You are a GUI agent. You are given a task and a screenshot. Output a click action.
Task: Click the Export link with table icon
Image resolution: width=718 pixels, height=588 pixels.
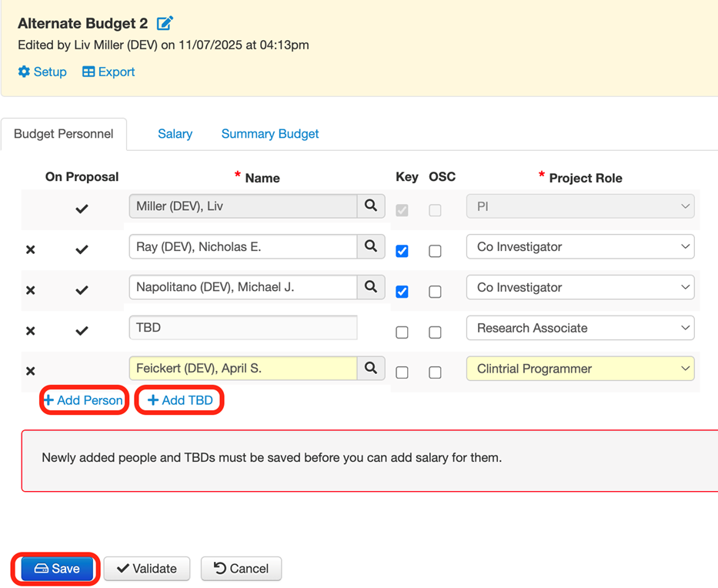click(109, 72)
